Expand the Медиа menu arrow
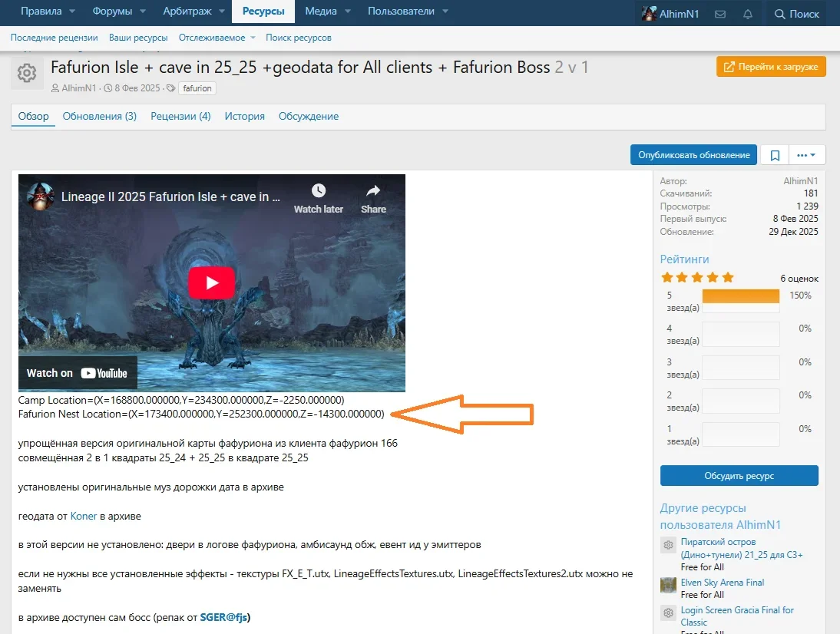Viewport: 840px width, 634px height. click(x=348, y=12)
